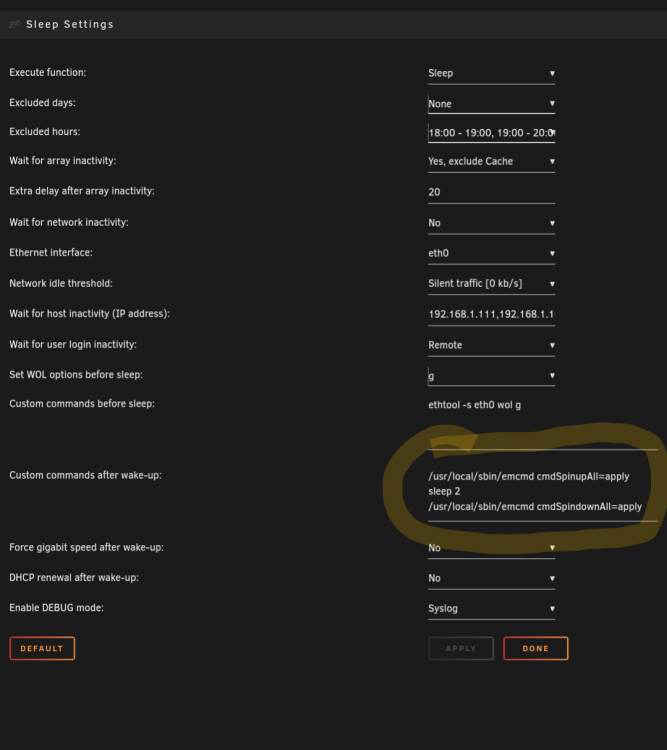667x750 pixels.
Task: Click 'Custom commands before sleep:' label
Action: click(82, 404)
